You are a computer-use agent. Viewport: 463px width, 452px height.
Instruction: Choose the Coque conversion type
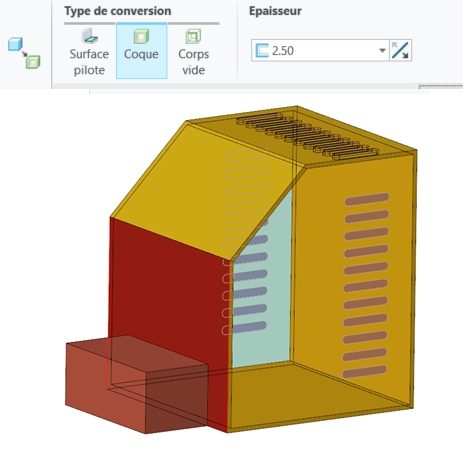point(141,51)
